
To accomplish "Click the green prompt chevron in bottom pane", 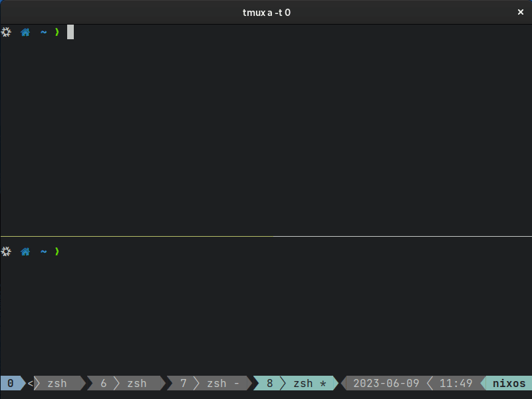I will click(x=57, y=251).
